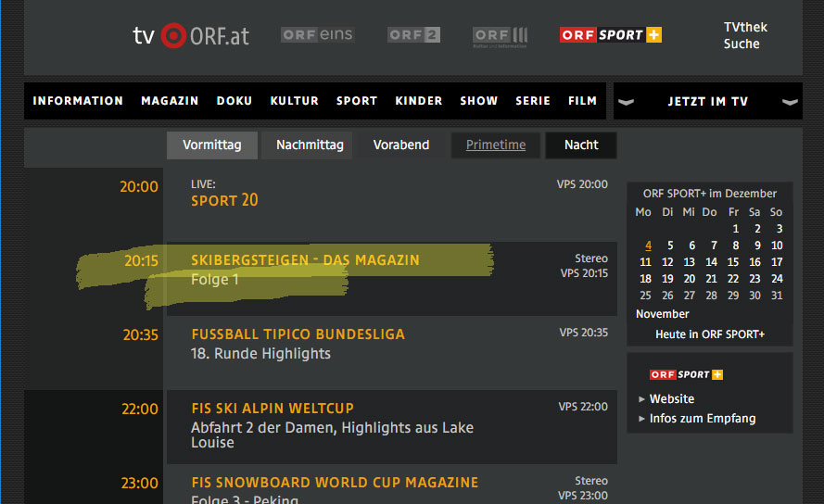Open Skibergsteigen - Das Magazin programme

pos(305,260)
